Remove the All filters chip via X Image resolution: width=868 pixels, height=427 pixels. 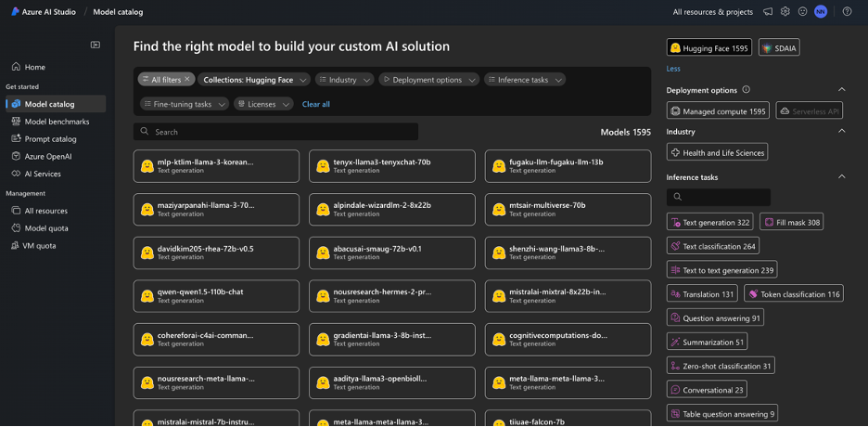187,79
